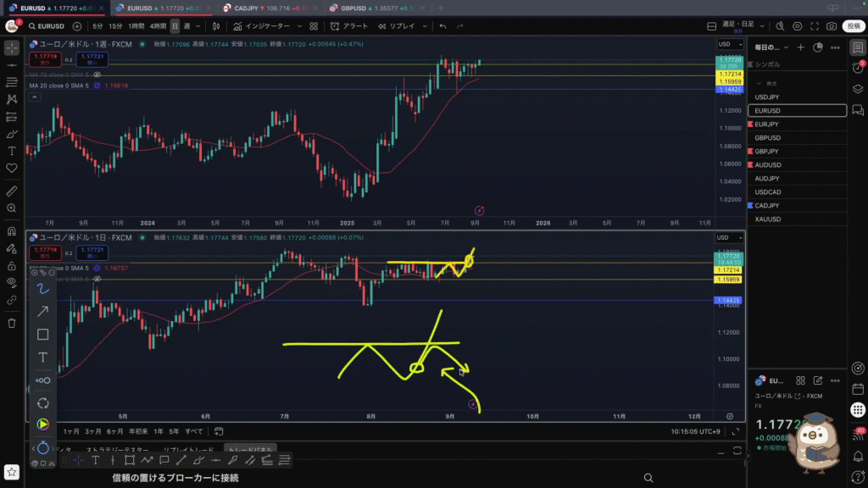Toggle visibility of MA 75 indicator in weekly chart
The image size is (868, 488).
[x=97, y=75]
